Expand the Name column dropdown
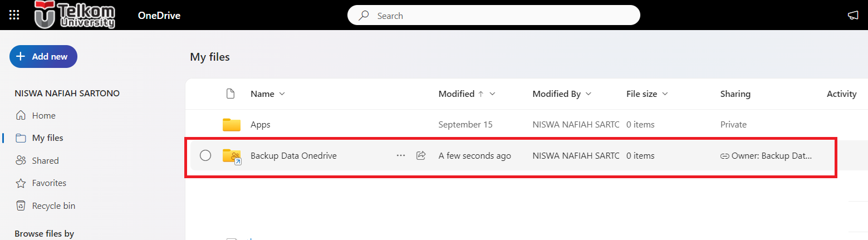The image size is (868, 240). coord(282,94)
